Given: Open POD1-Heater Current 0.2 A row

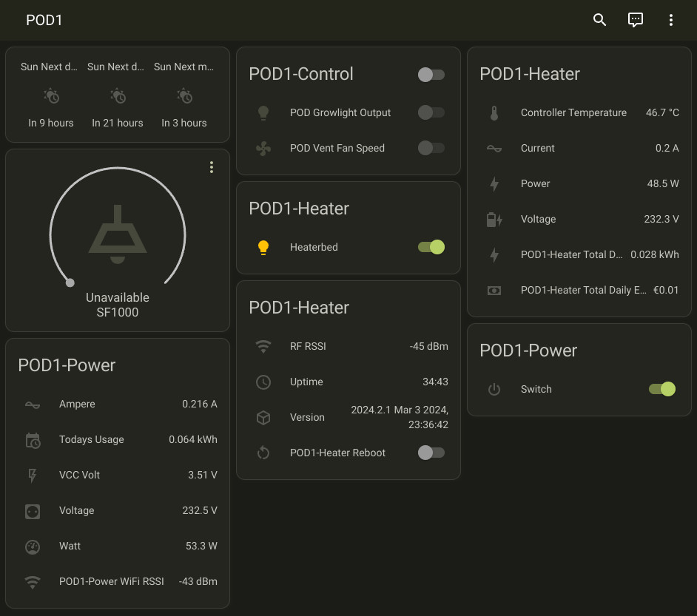Looking at the screenshot, I should 579,148.
